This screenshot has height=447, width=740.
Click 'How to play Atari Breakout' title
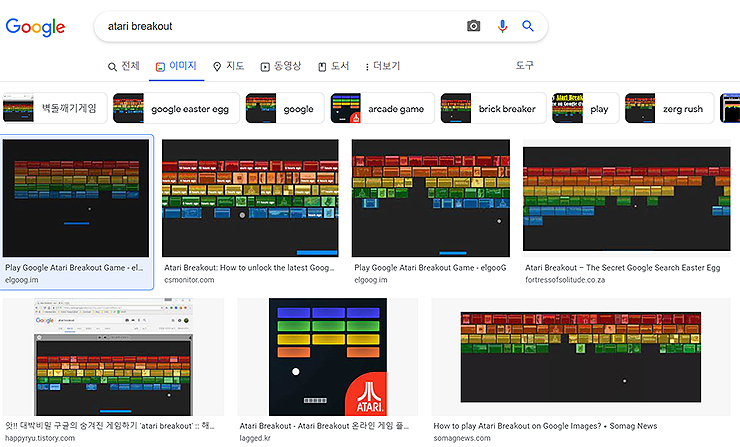[x=545, y=426]
